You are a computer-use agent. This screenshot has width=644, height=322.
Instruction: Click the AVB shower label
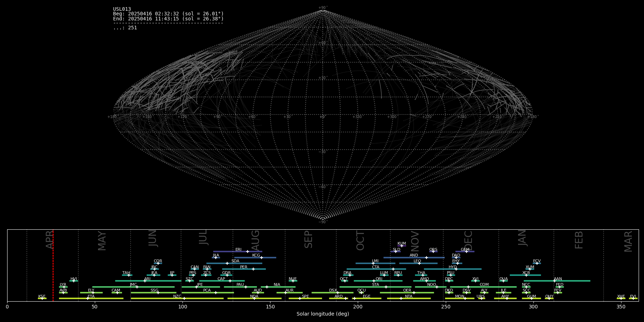63,291
